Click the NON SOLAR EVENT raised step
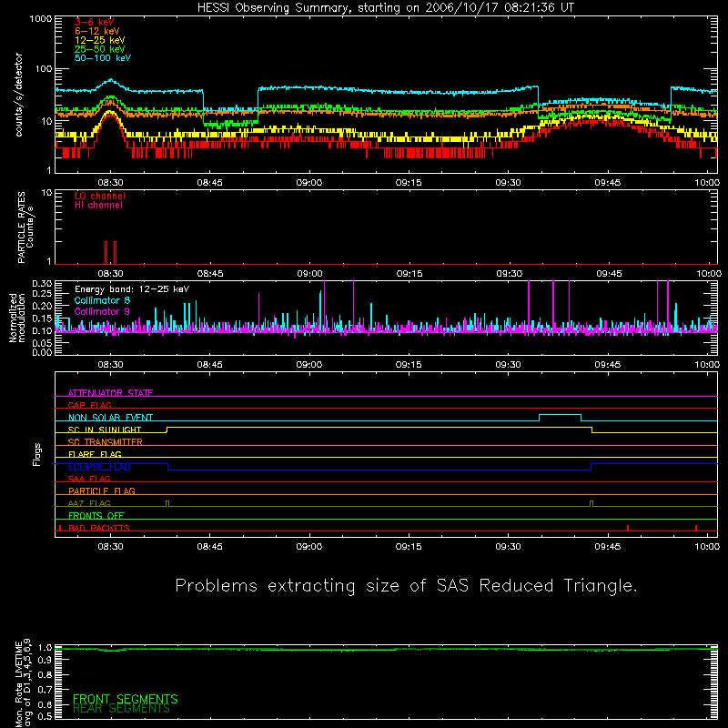 click(560, 415)
